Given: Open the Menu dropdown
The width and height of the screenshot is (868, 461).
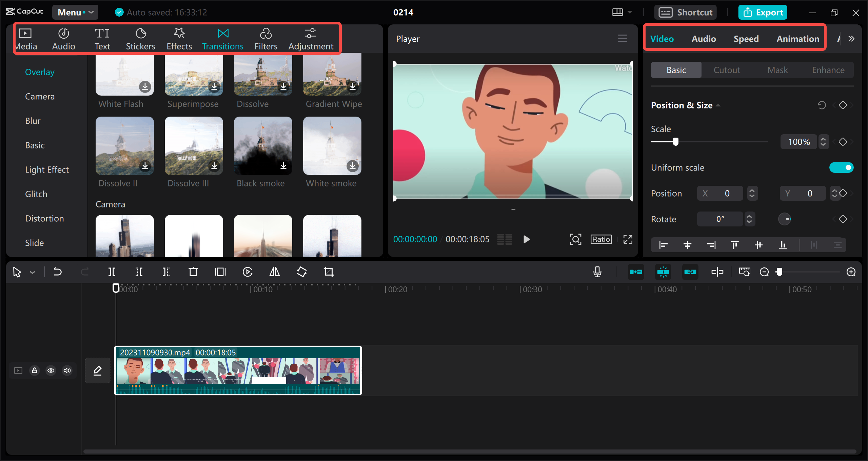Looking at the screenshot, I should 75,12.
